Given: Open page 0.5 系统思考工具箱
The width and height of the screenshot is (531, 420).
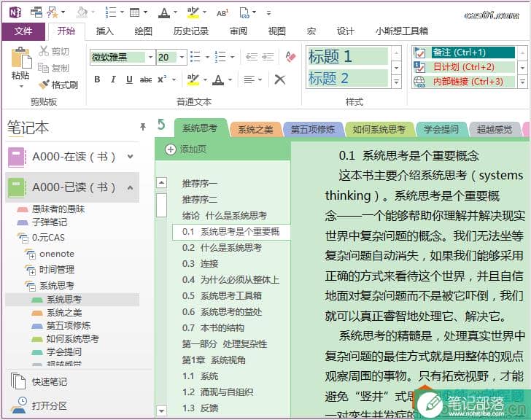Looking at the screenshot, I should (222, 296).
